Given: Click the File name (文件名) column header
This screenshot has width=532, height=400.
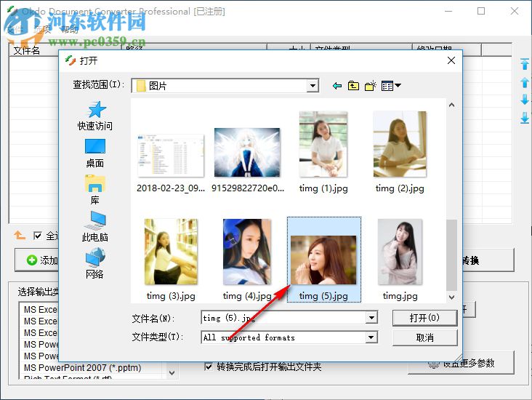Looking at the screenshot, I should tap(34, 50).
